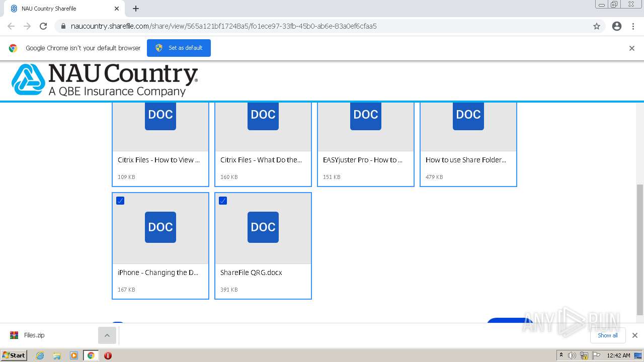
Task: Click the red Opera-like taskbar icon
Action: tap(108, 355)
